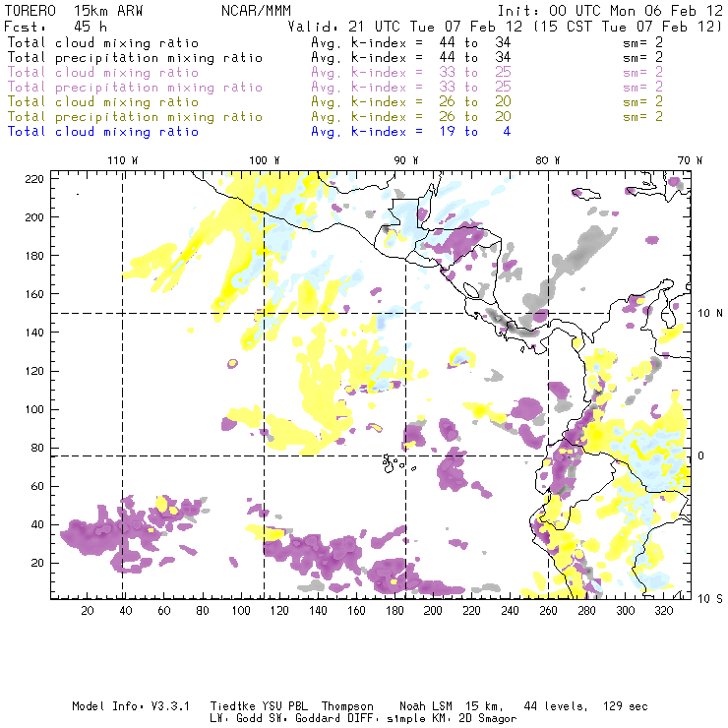The image size is (728, 728).
Task: Click the "Init: 00 UTC Mon 06 Feb 12" text
Action: [x=610, y=11]
